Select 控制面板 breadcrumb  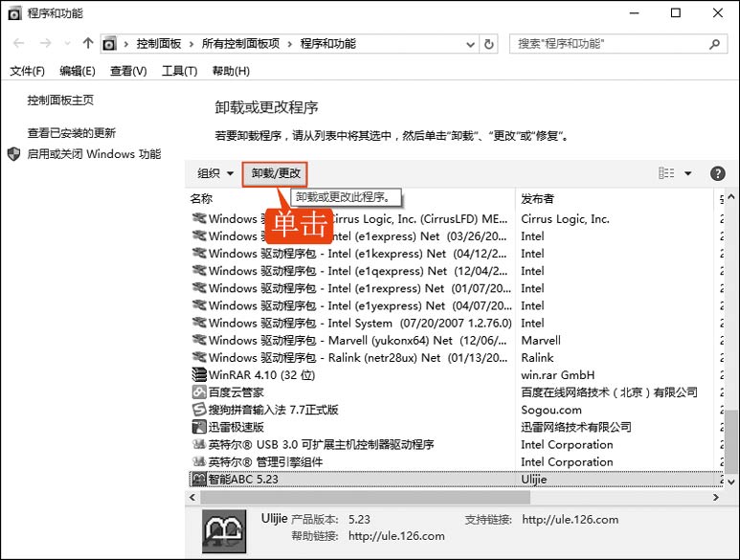(159, 44)
